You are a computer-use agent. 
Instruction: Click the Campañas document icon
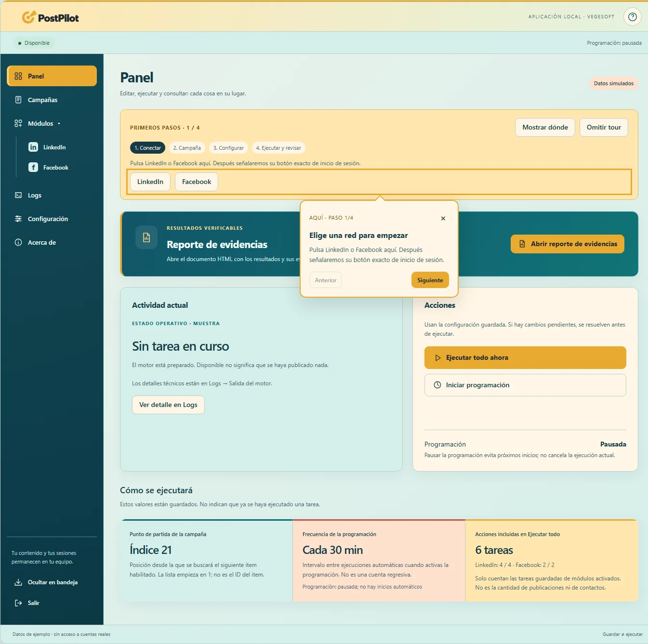tap(18, 100)
